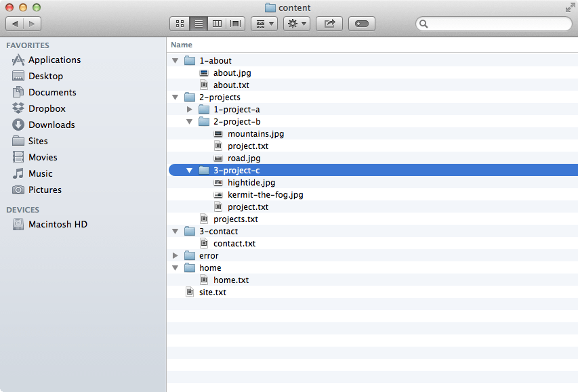Go back with the left arrow
This screenshot has height=392, width=578.
pos(15,24)
